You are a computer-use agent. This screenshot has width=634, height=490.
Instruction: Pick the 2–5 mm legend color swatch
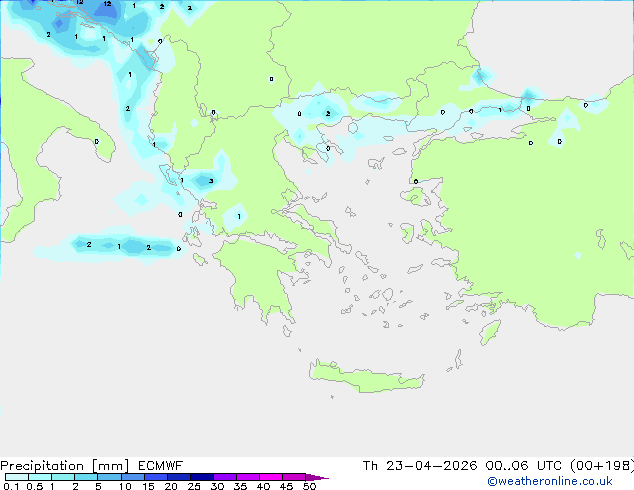(x=86, y=477)
